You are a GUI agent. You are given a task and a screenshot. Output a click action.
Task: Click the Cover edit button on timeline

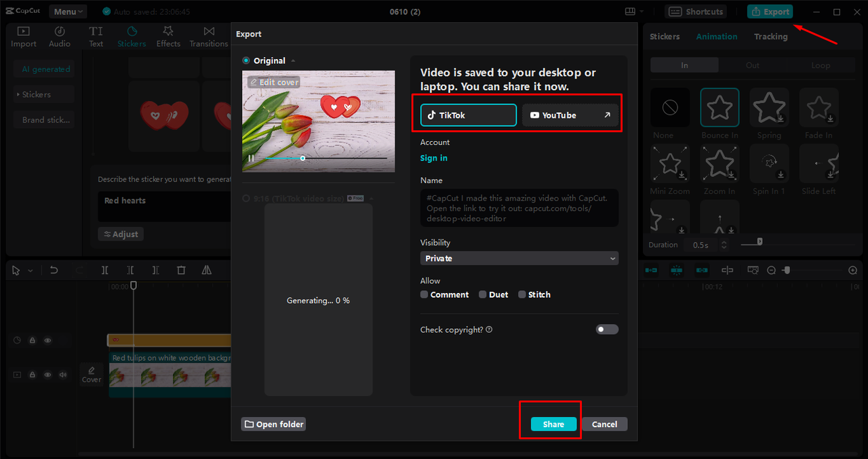coord(92,374)
